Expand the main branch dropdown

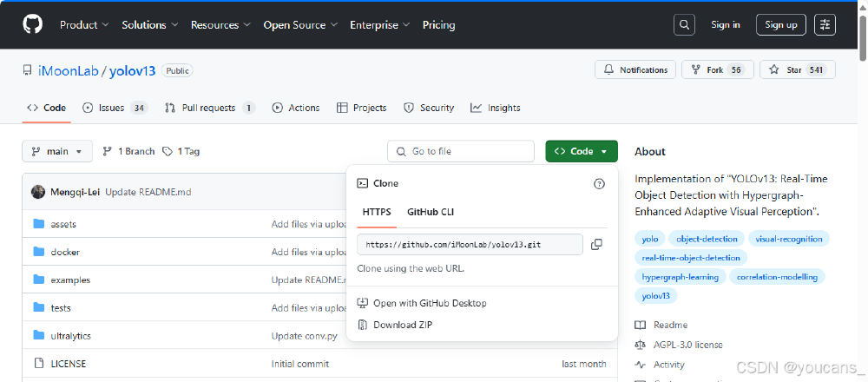click(x=57, y=151)
